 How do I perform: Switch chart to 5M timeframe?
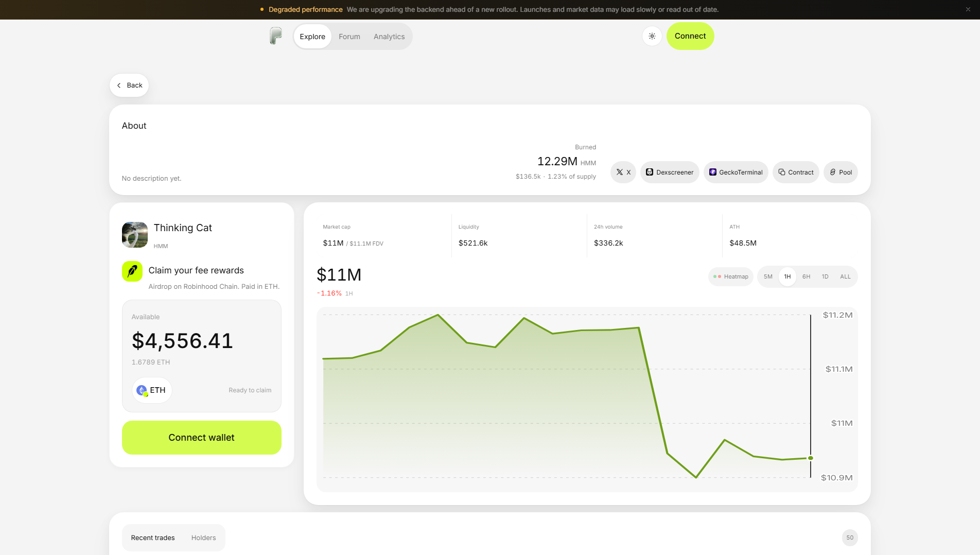pyautogui.click(x=768, y=276)
